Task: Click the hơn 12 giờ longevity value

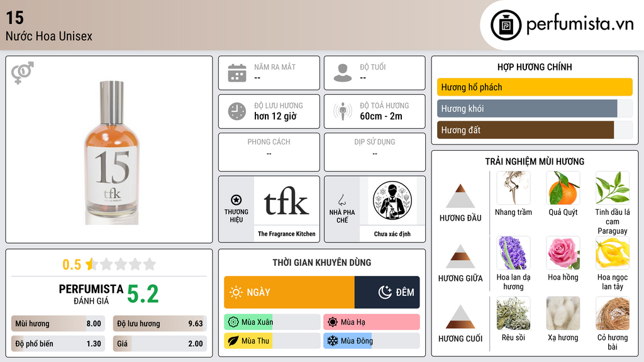Action: pos(275,116)
